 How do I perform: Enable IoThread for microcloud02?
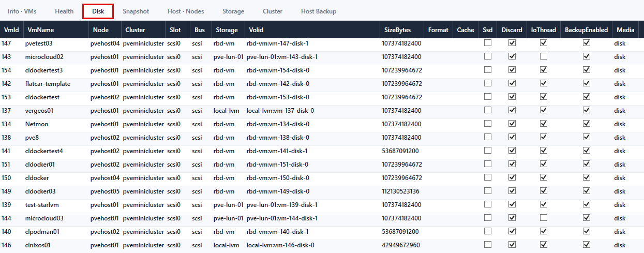click(544, 56)
